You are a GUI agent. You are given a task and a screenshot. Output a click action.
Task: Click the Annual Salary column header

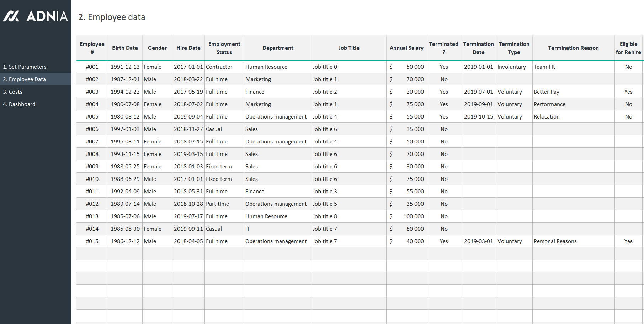[406, 48]
